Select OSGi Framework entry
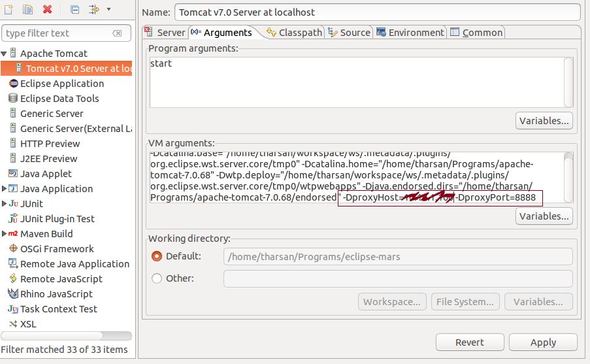The image size is (590, 364). pos(57,249)
